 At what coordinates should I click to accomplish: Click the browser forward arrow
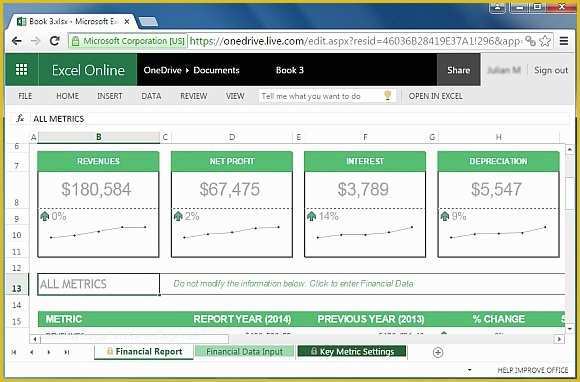click(x=36, y=41)
